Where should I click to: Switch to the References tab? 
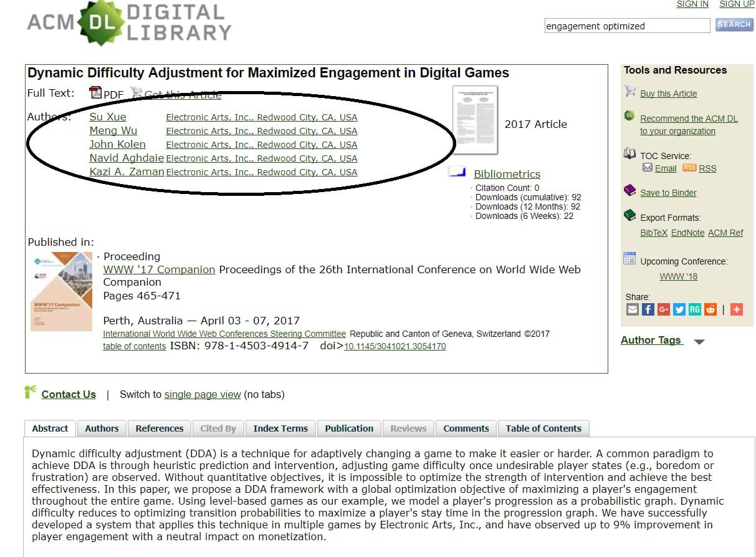pos(160,429)
